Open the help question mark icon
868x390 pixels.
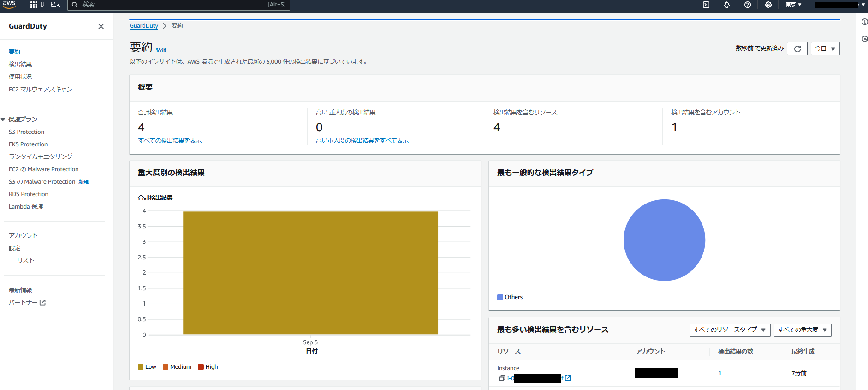tap(748, 5)
